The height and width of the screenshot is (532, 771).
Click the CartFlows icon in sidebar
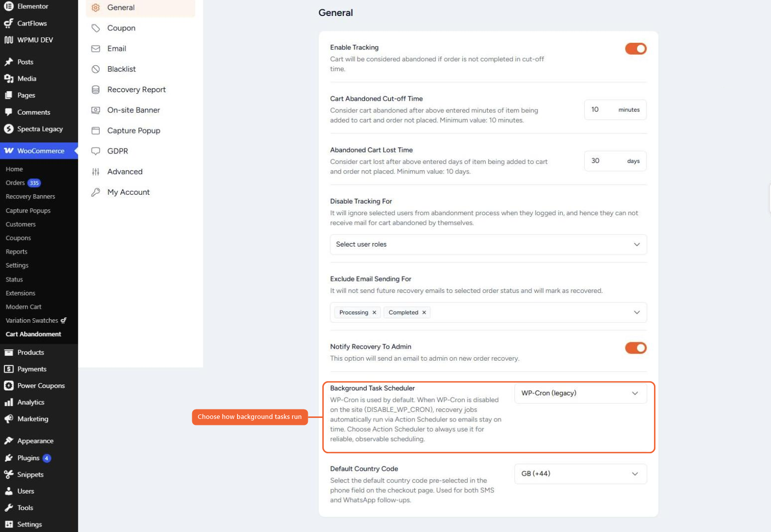click(x=8, y=23)
